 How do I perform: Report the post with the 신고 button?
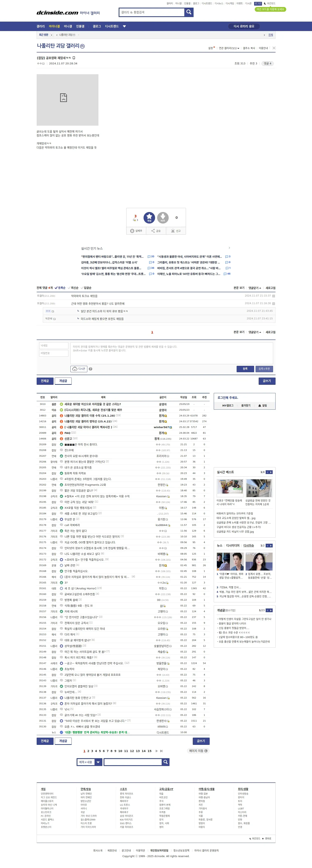176,231
